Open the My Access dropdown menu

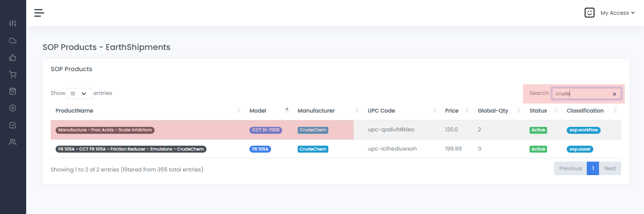pos(617,13)
